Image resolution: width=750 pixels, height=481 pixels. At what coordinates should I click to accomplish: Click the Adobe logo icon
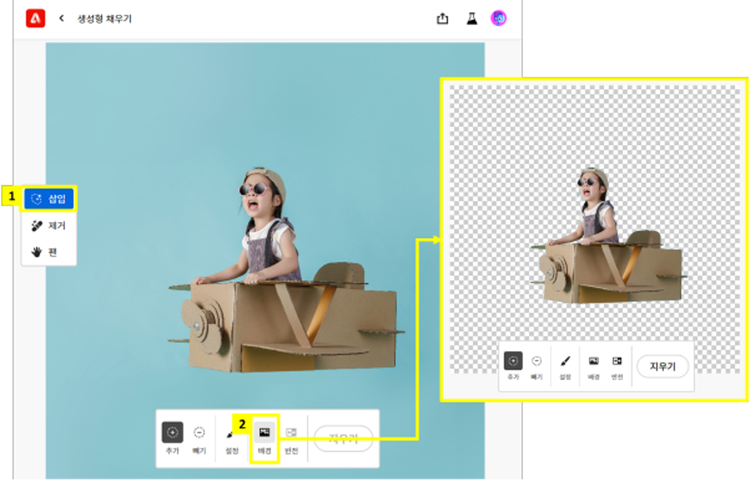pyautogui.click(x=35, y=18)
